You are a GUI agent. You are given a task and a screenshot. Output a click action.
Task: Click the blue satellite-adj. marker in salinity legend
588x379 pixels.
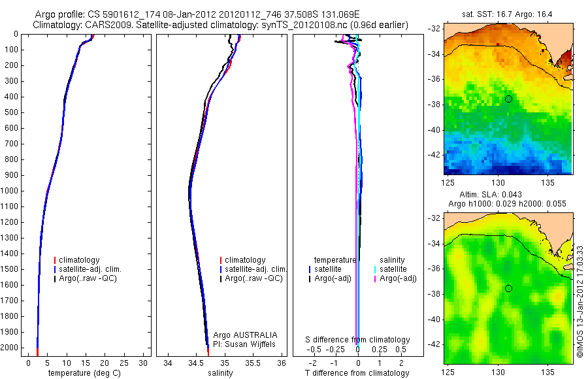point(221,269)
